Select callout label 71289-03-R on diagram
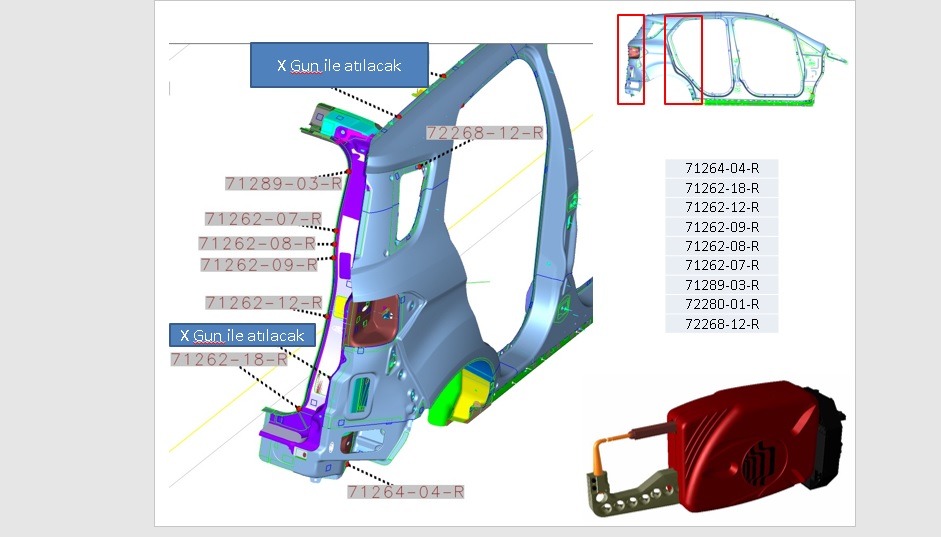Screen dimensions: 941x537 [283, 183]
